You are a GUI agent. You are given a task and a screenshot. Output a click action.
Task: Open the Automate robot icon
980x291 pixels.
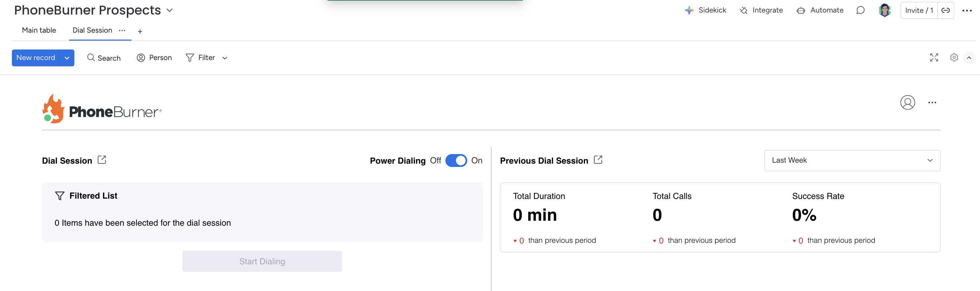pos(801,10)
